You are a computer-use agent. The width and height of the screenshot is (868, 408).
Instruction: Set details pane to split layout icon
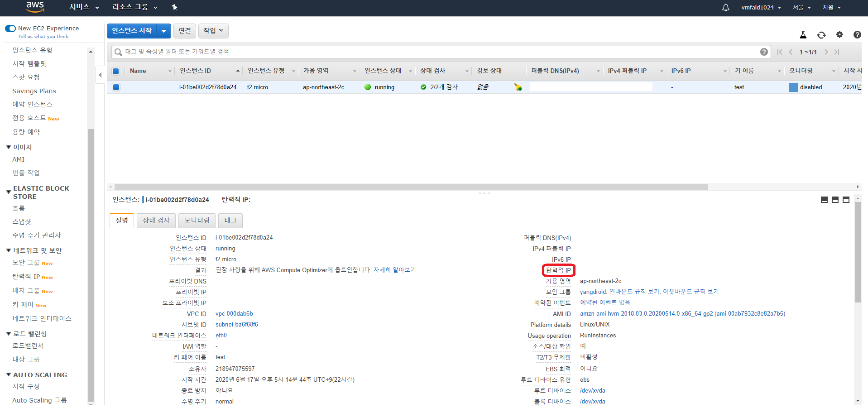[x=835, y=200]
